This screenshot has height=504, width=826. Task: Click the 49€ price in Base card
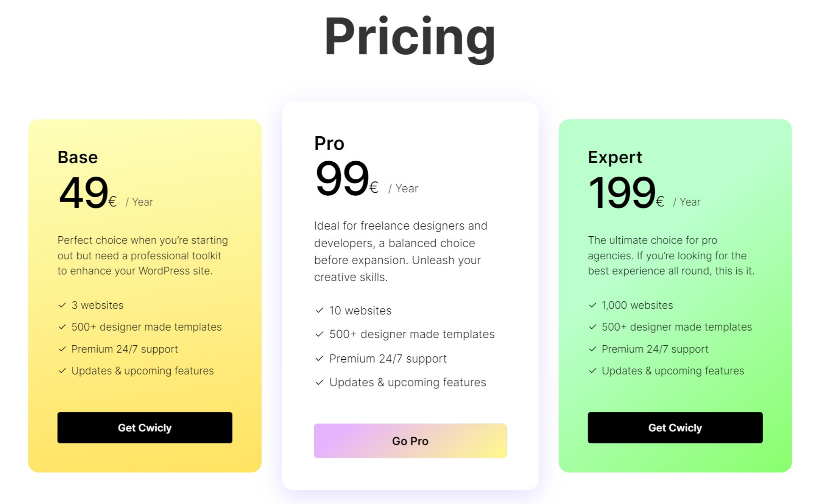pos(88,193)
